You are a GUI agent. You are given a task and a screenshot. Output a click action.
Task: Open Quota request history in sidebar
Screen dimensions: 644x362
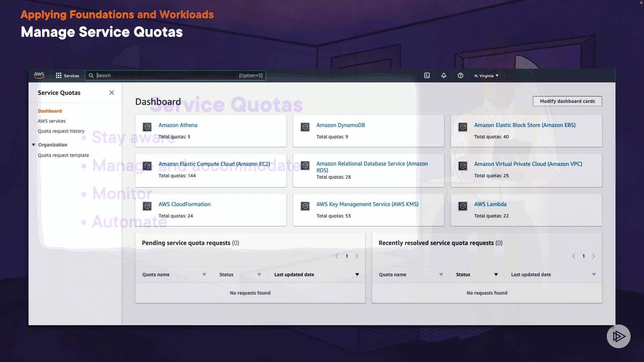pyautogui.click(x=61, y=131)
